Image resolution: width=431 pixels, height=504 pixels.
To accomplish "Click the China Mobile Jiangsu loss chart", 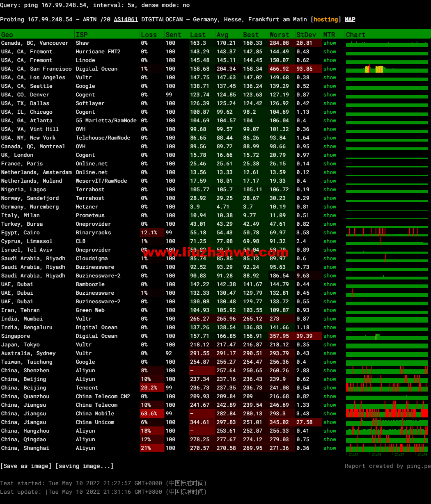I will pos(387,414).
